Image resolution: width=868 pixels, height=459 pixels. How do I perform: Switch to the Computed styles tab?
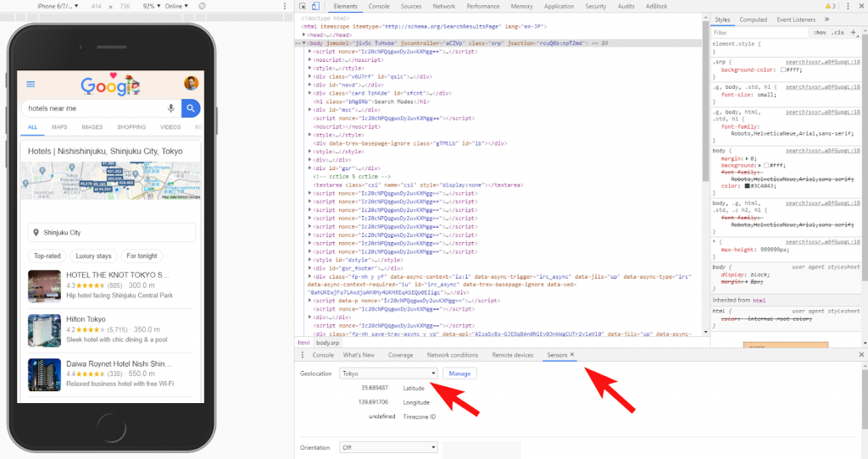[x=754, y=19]
